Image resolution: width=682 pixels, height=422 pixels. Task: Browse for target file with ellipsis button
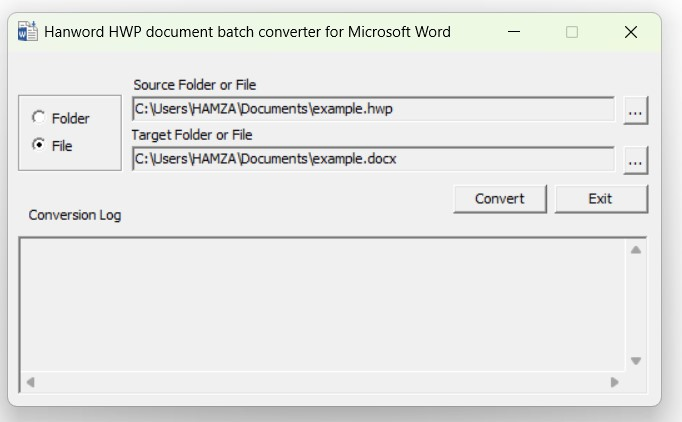[x=636, y=160]
